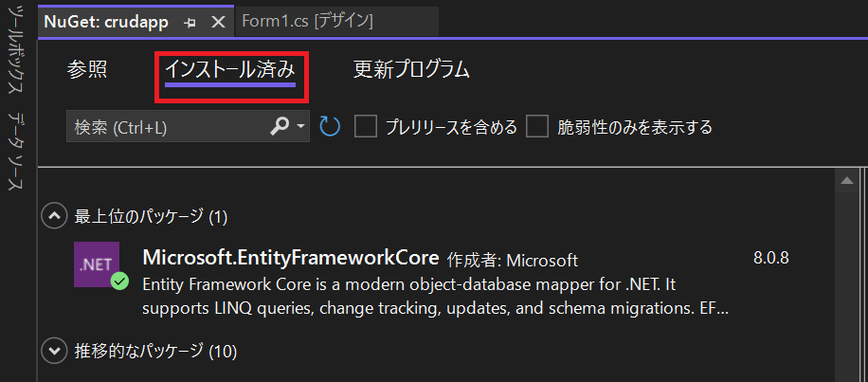The width and height of the screenshot is (868, 382).
Task: Enable プレリリースを含める checkbox
Action: point(366,126)
